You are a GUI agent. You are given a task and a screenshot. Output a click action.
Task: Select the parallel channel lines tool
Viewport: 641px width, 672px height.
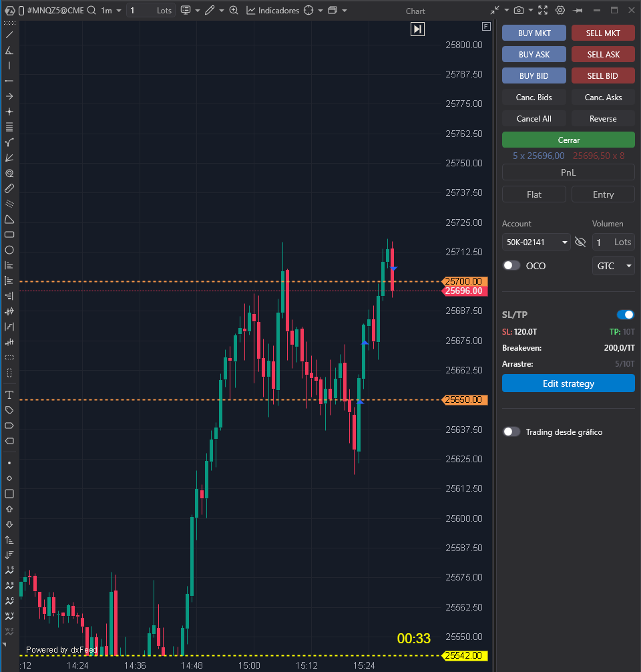[x=9, y=204]
